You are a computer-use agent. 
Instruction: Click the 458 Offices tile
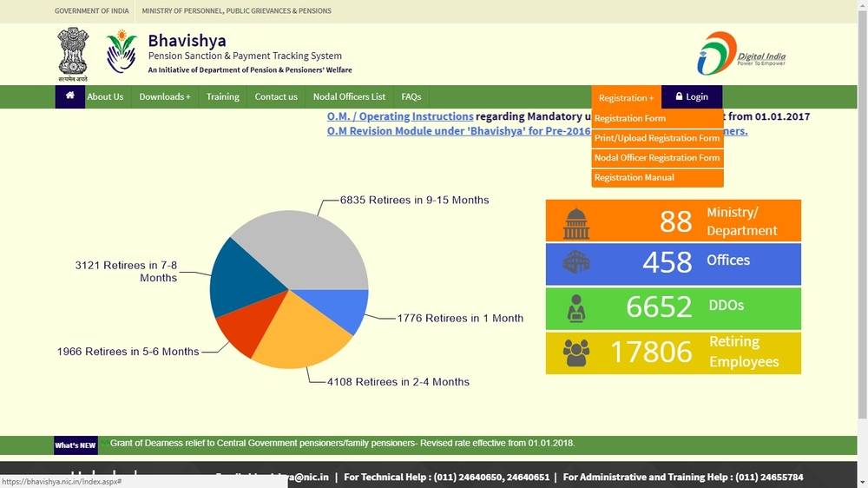(674, 264)
